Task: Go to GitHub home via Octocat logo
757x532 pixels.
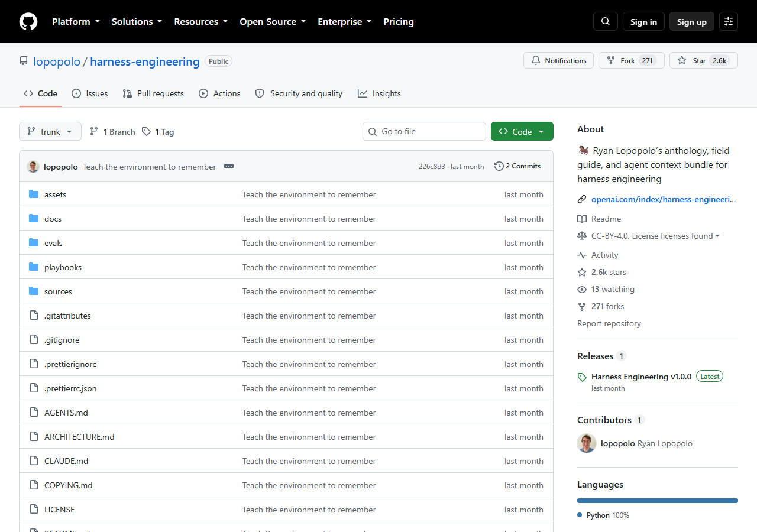Action: coord(28,21)
